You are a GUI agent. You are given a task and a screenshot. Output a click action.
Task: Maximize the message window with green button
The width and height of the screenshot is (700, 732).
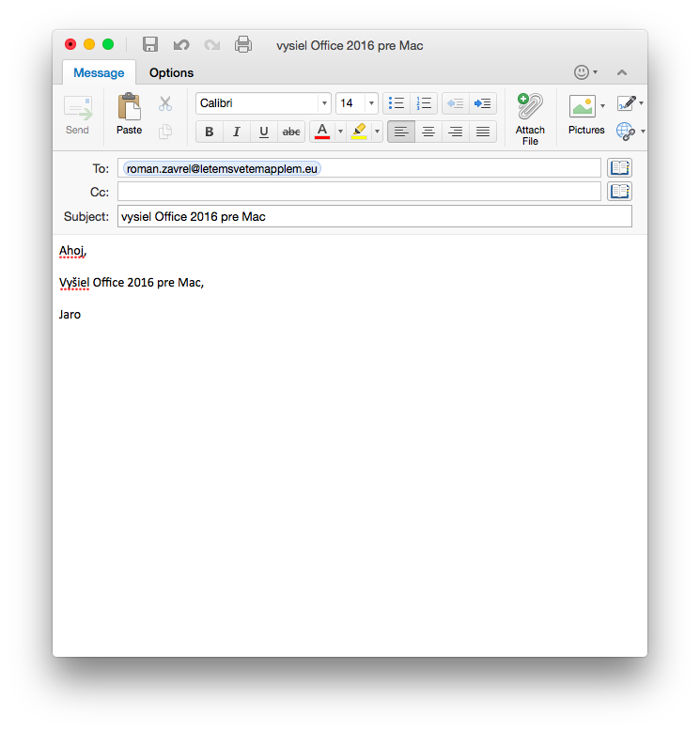coord(108,44)
